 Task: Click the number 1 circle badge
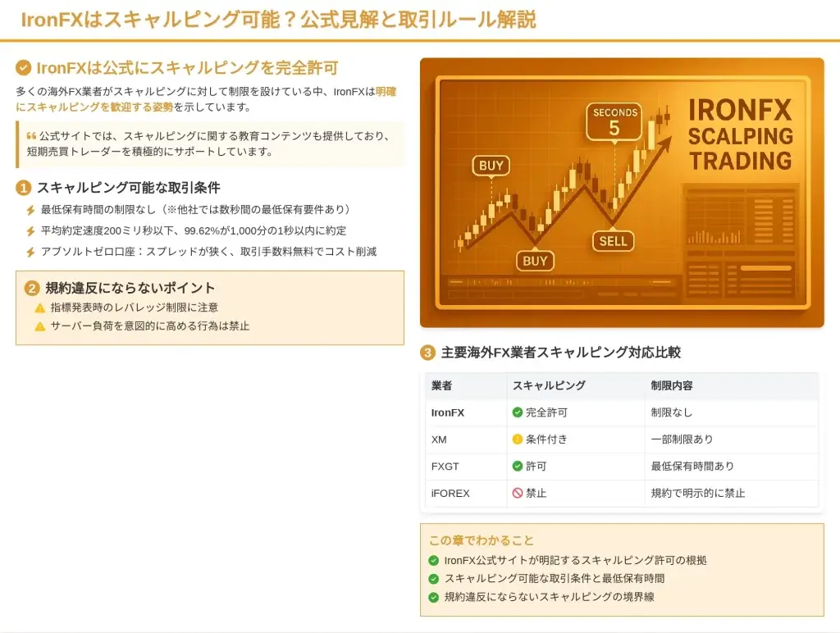pyautogui.click(x=24, y=189)
